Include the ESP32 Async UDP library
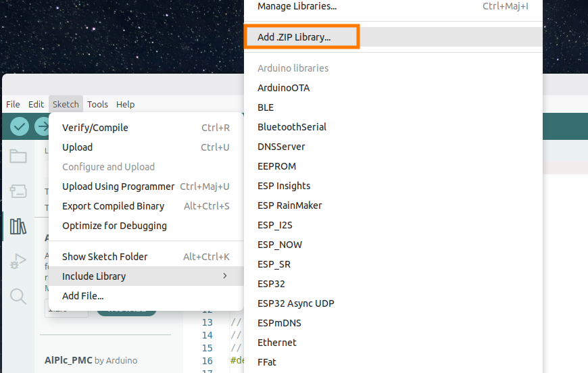Screen dimensions: 588x373 click(296, 303)
